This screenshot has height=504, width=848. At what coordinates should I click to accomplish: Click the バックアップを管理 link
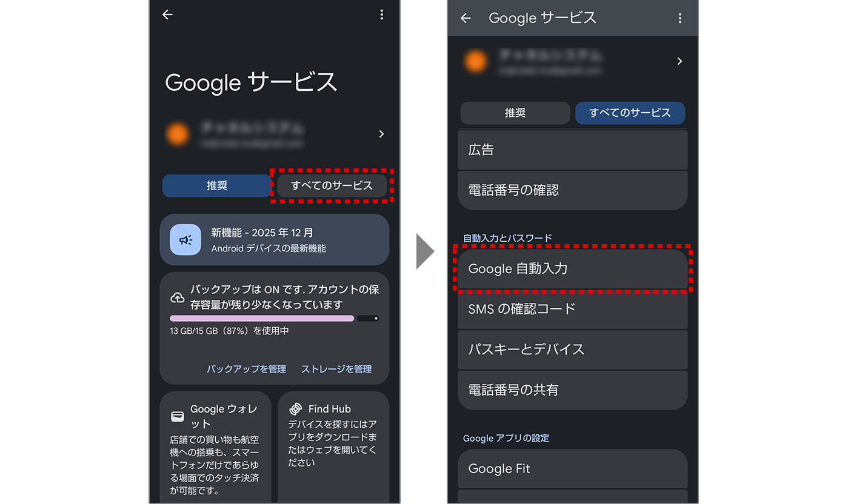click(x=246, y=369)
